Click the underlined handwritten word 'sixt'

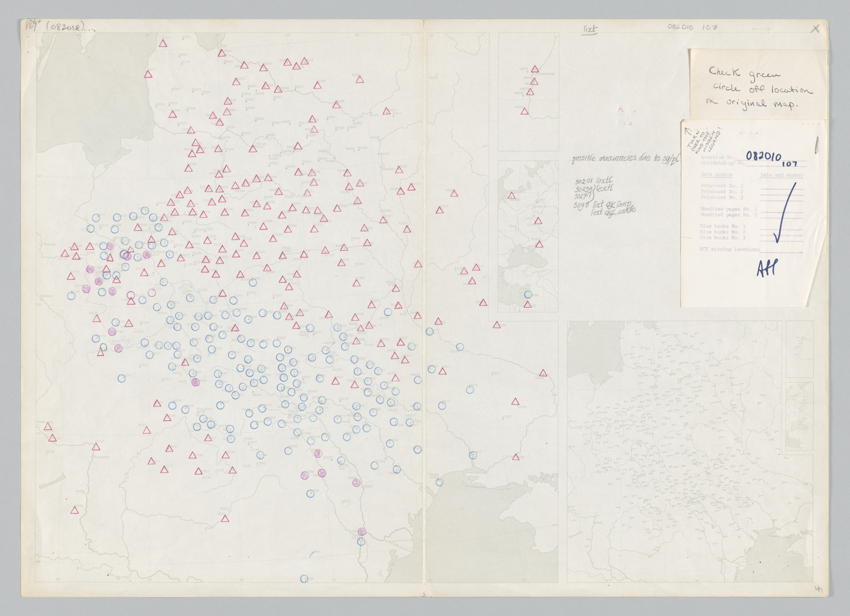[590, 29]
